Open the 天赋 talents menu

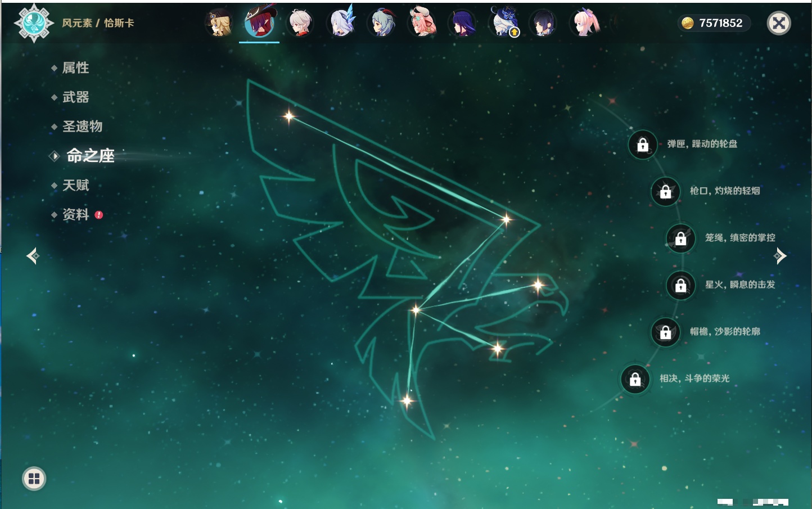pos(75,185)
